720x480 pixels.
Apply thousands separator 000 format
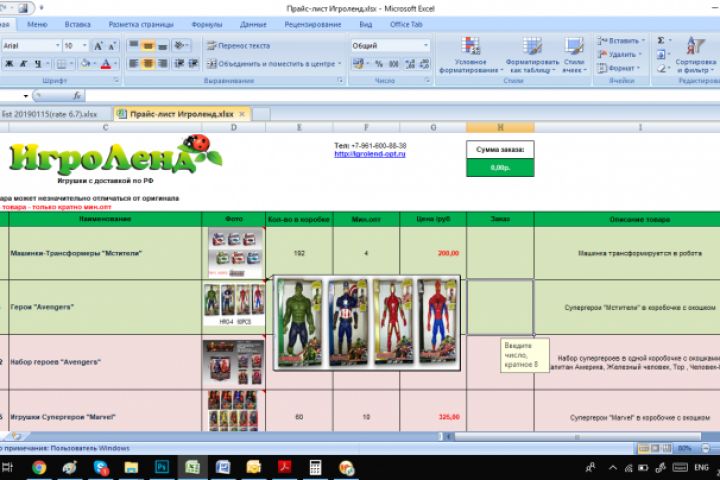(x=394, y=64)
